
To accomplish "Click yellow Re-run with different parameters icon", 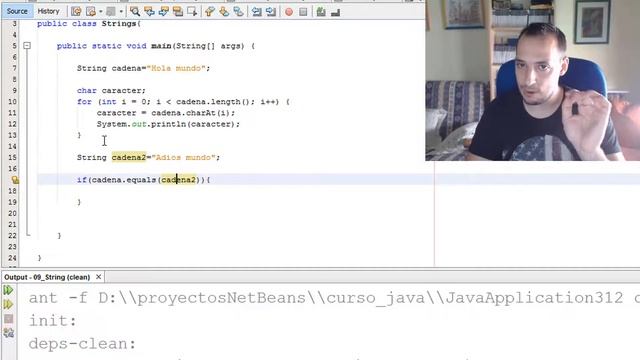I will [x=8, y=304].
